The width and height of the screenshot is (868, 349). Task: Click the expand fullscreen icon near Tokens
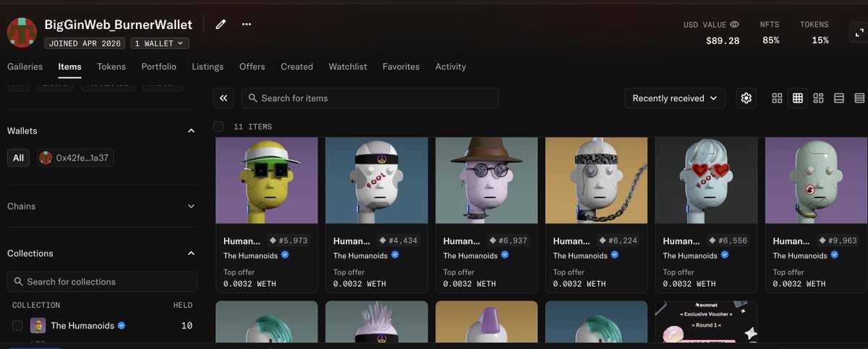pos(858,33)
